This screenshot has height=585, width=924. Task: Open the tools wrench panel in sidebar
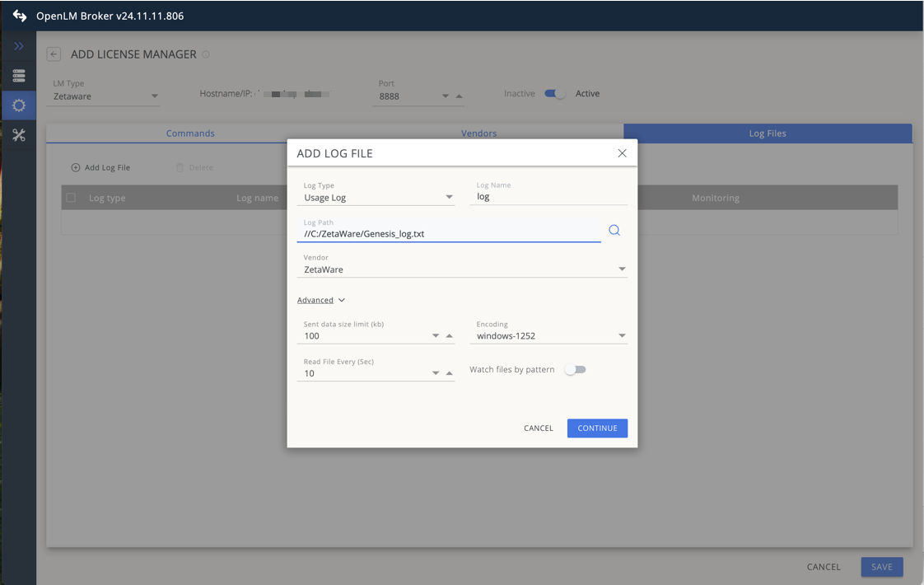point(18,134)
